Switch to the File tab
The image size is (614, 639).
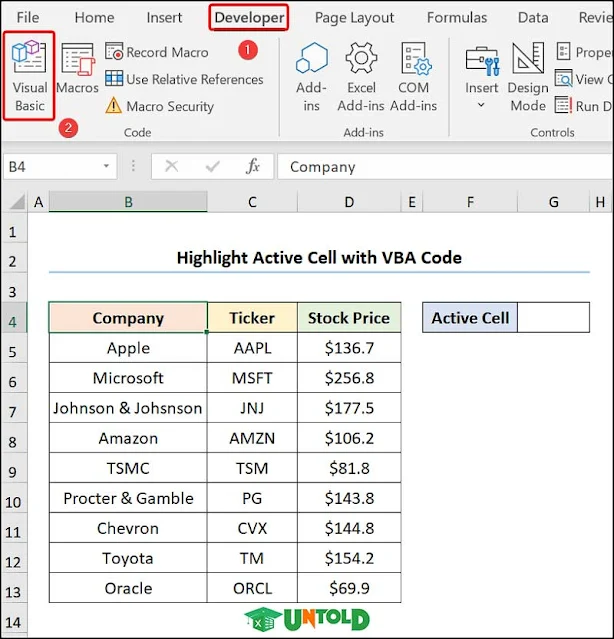(x=28, y=18)
